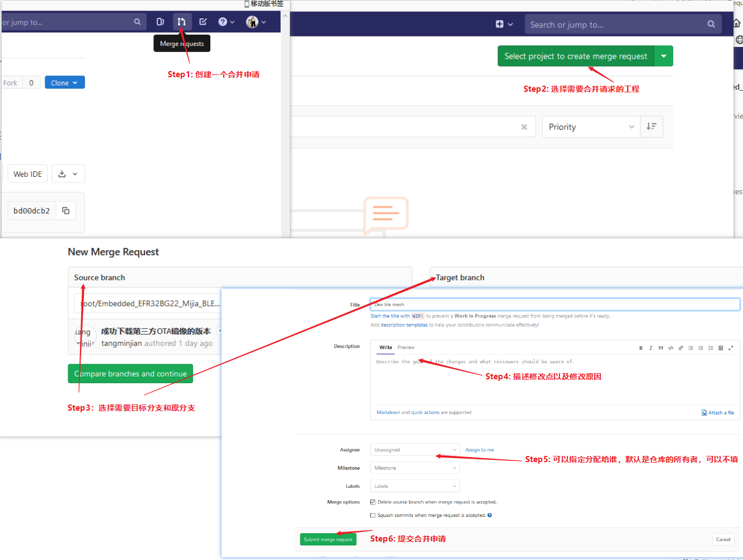Open the Assignee Unassigned dropdown
Screen dimensions: 743x560
pyautogui.click(x=415, y=450)
